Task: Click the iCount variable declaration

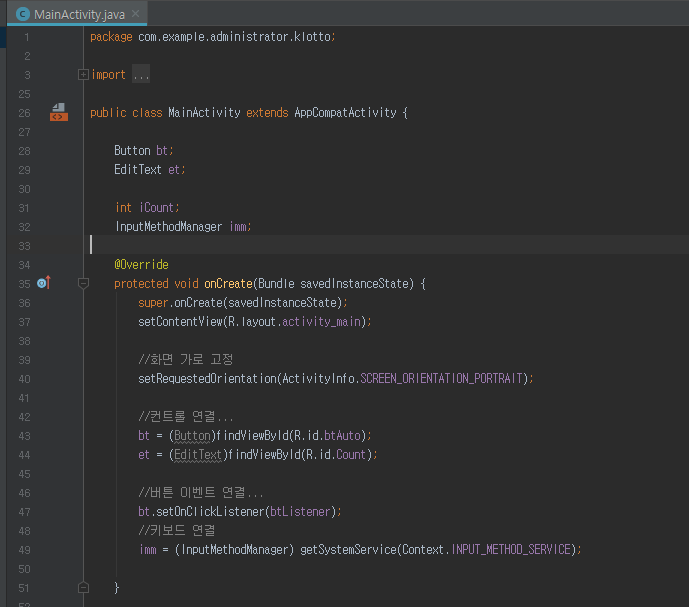Action: (x=156, y=207)
